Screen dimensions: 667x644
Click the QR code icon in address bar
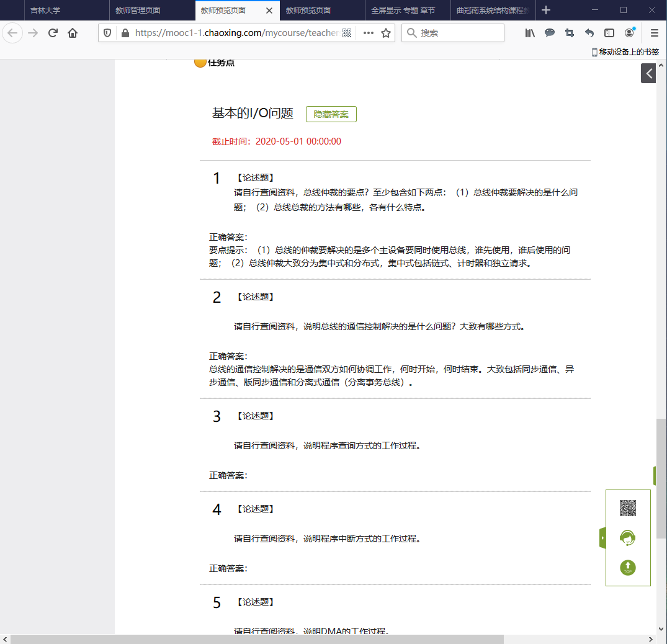point(347,33)
